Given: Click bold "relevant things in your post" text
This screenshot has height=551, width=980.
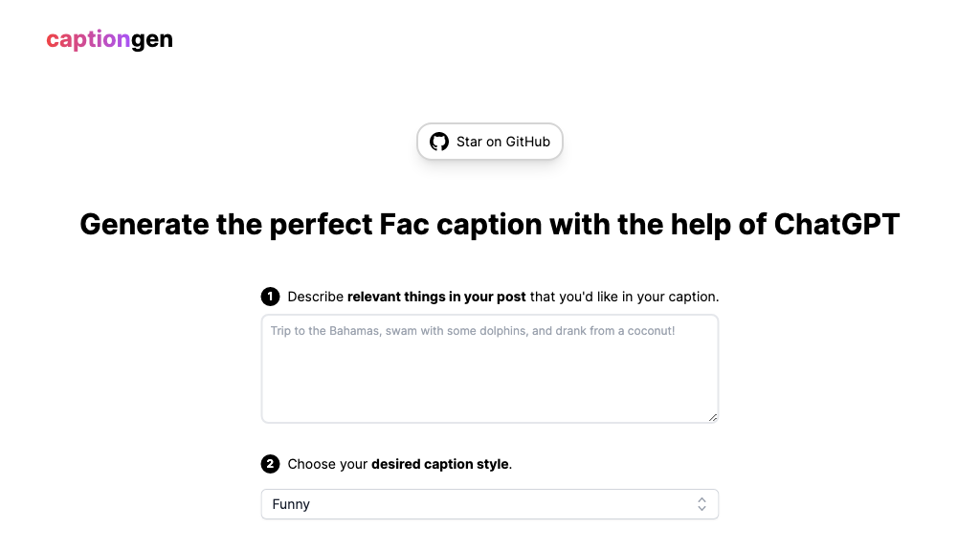Looking at the screenshot, I should tap(436, 297).
